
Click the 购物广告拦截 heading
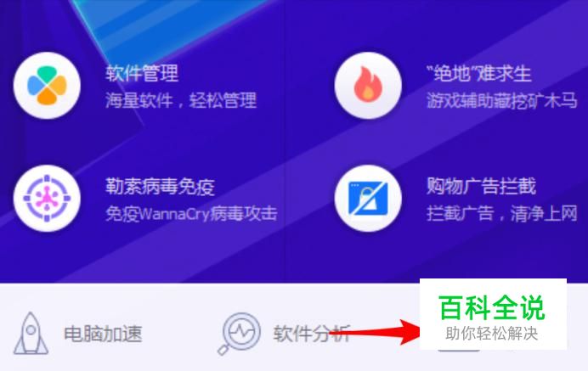pyautogui.click(x=481, y=186)
